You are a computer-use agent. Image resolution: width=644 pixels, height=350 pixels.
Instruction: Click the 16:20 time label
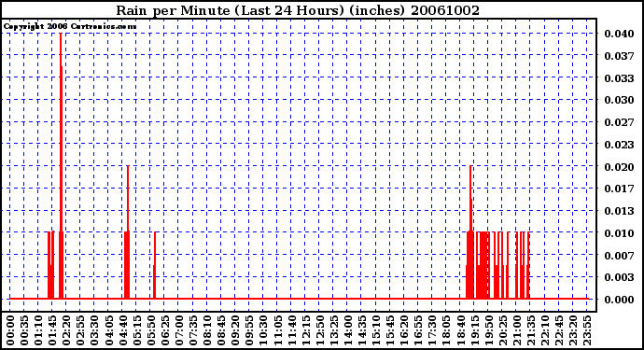[x=403, y=330]
